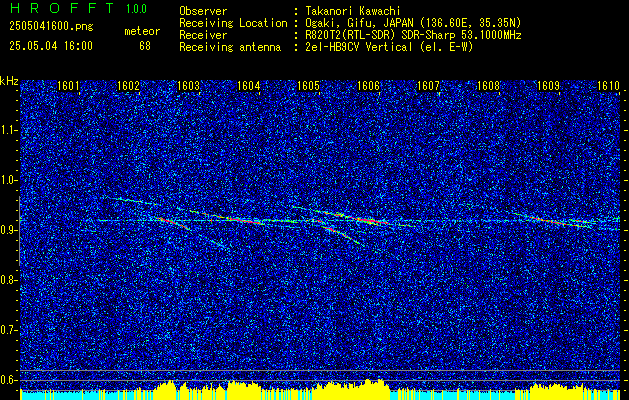Click the Receiving Location label

(233, 23)
